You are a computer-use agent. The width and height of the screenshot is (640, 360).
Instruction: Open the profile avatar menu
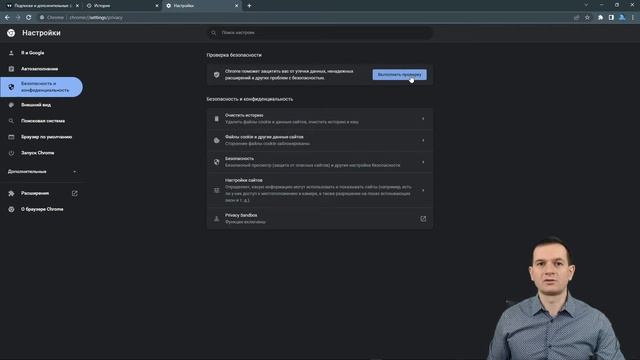pyautogui.click(x=622, y=18)
